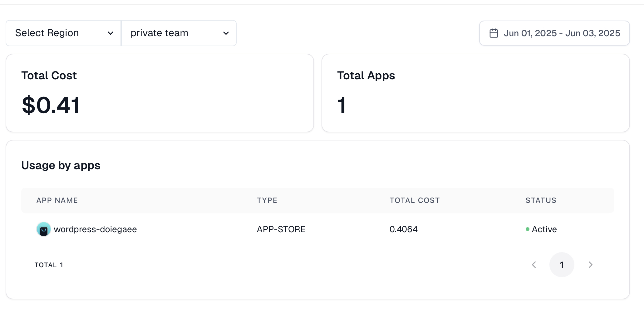Select page 1 pagination button
Screen dimensions: 644x319
click(562, 265)
